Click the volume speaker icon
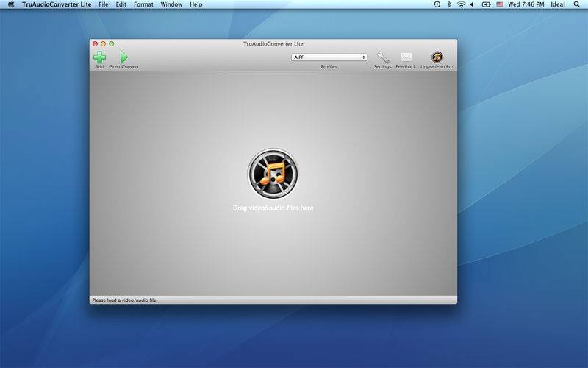Screen dimensions: 588x368 click(472, 4)
